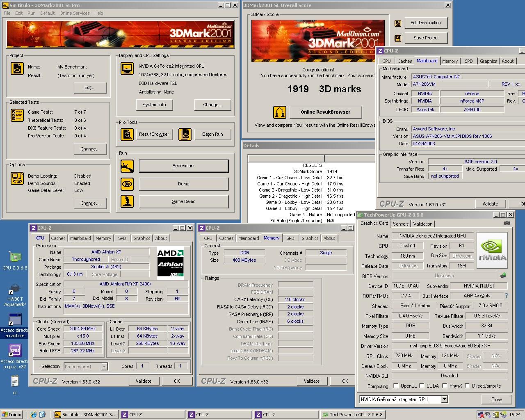The height and width of the screenshot is (420, 525).
Task: Click the Project icon in 3DMark
Action: click(x=17, y=69)
